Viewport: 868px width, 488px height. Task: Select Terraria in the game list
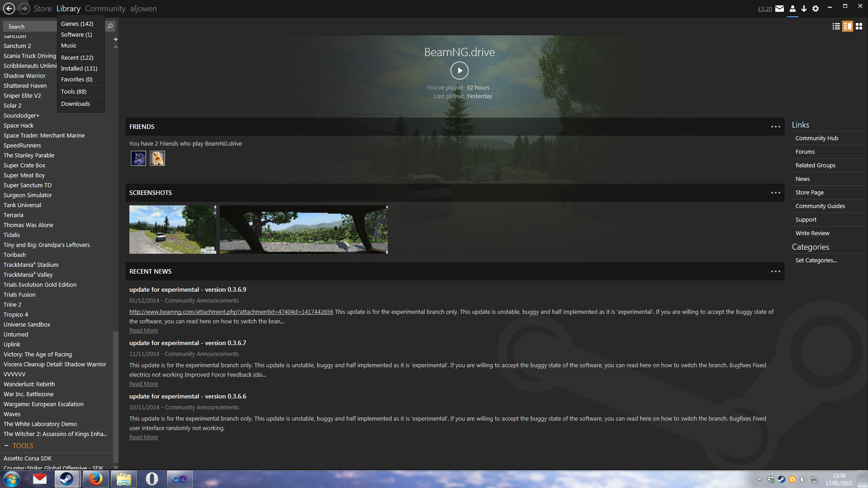(13, 215)
